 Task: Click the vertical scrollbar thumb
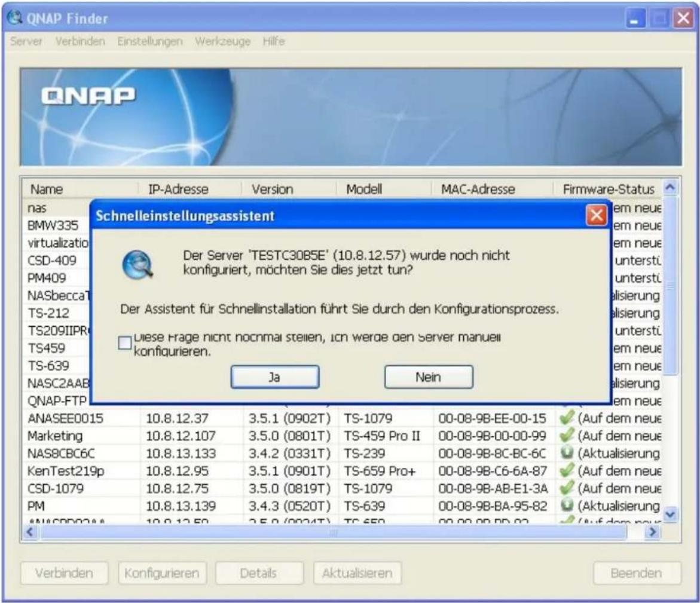pyautogui.click(x=670, y=286)
